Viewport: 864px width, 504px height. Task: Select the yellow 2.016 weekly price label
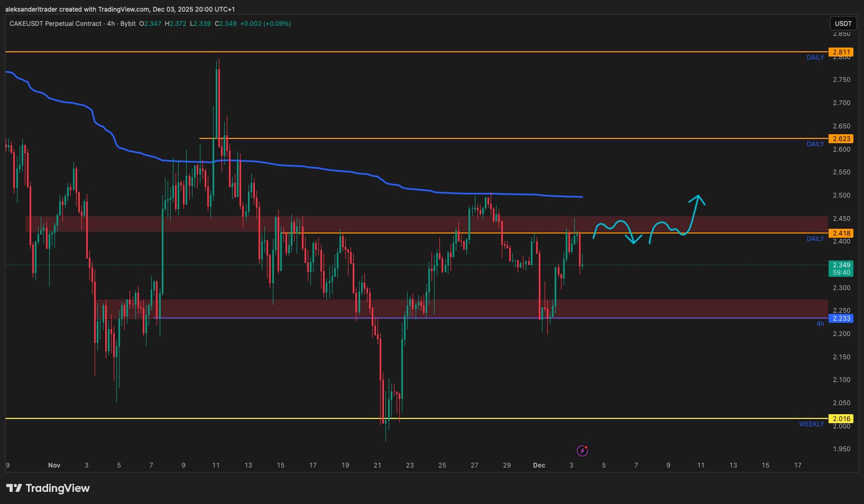click(x=841, y=419)
